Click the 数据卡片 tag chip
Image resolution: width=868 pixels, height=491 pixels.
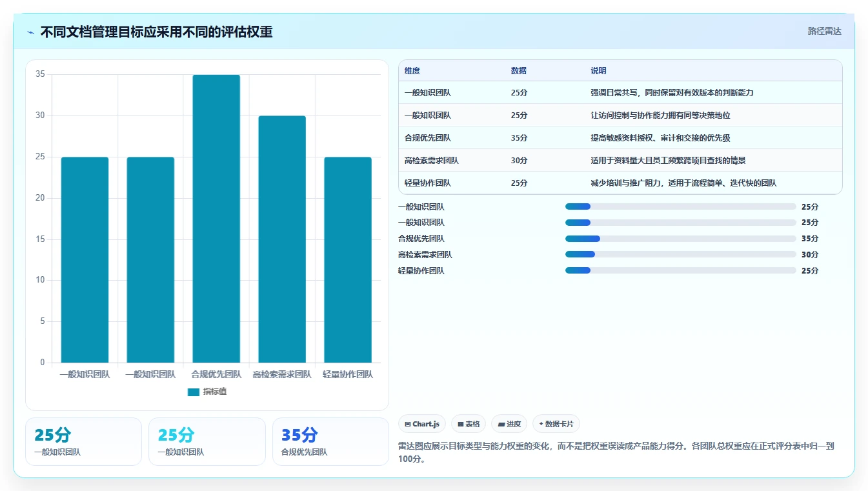[x=556, y=424]
